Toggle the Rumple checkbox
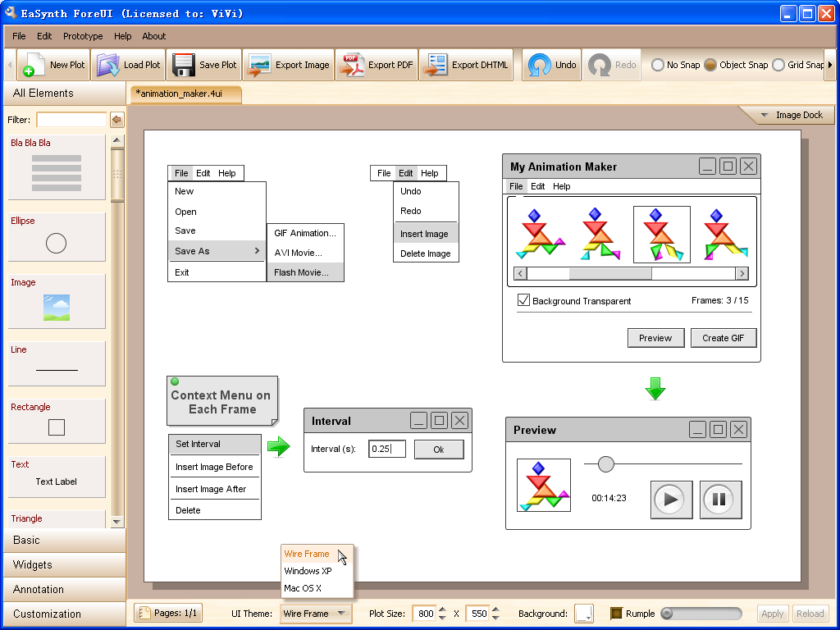Screen dimensions: 840x630 (617, 614)
